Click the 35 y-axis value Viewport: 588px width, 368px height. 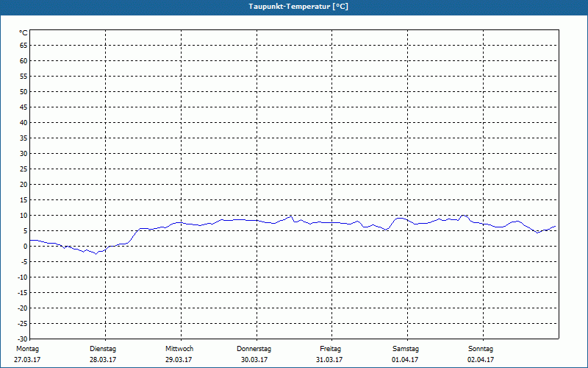(24, 138)
